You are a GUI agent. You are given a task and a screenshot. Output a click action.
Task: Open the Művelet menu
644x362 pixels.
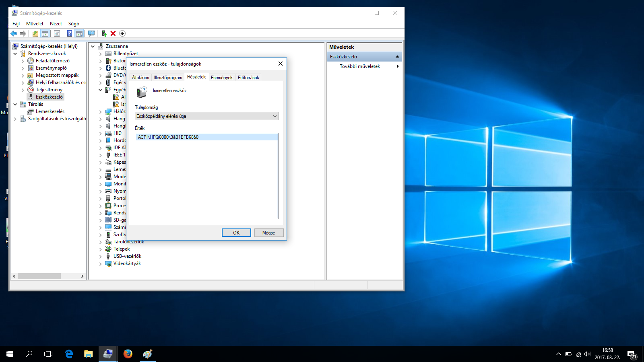click(35, 24)
